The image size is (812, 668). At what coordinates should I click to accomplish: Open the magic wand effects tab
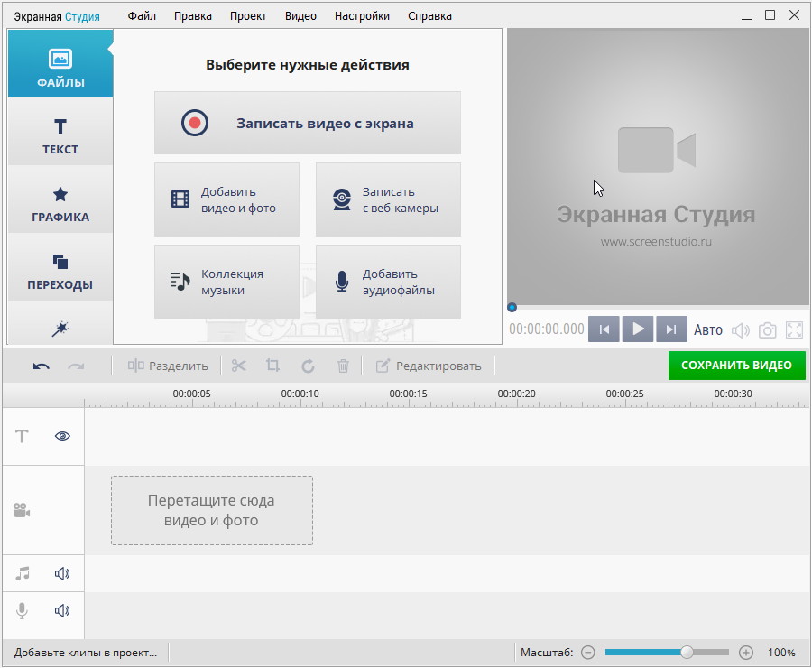(x=60, y=329)
